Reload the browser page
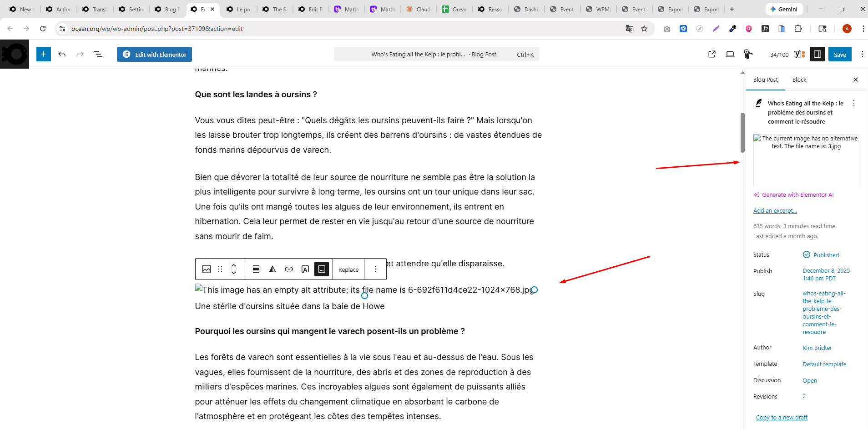The height and width of the screenshot is (429, 868). pos(43,29)
